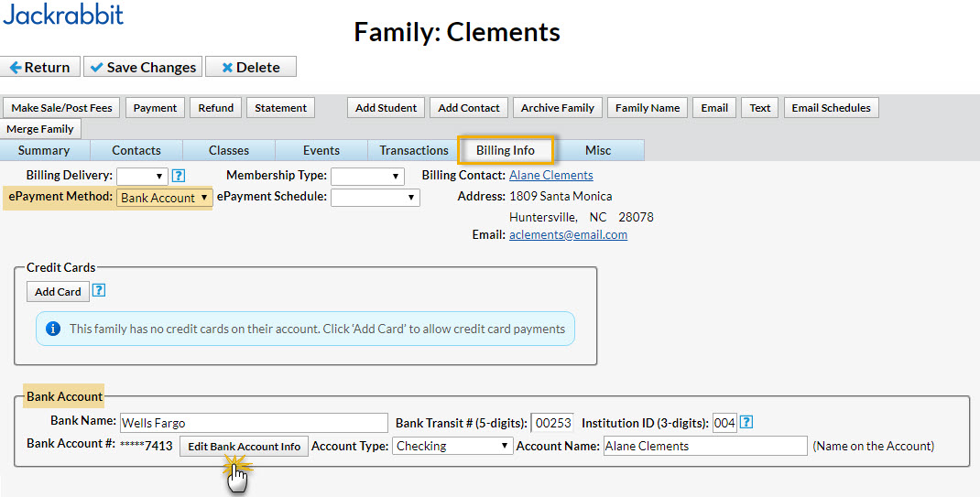The height and width of the screenshot is (497, 980).
Task: Click Edit Bank Account Info button
Action: 244,447
